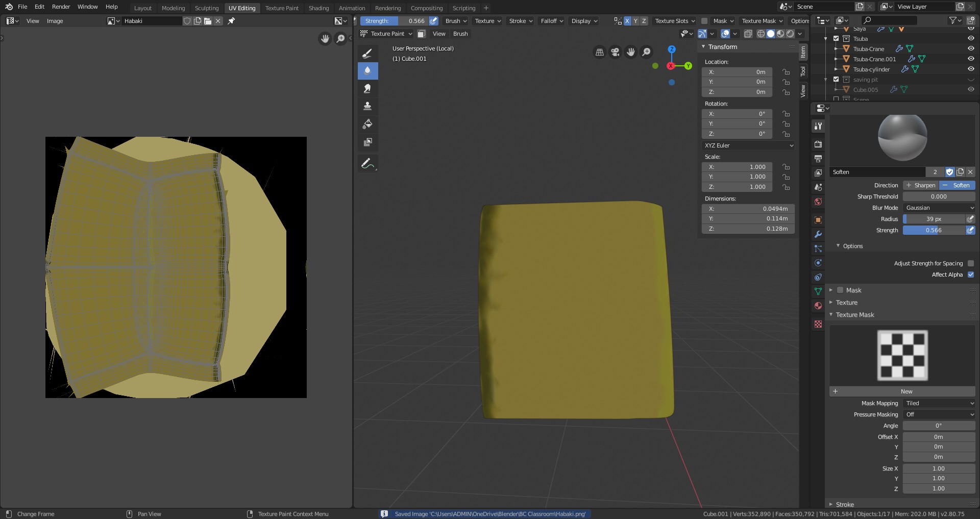The height and width of the screenshot is (519, 980).
Task: Click the zoom magnifier in 3D viewport
Action: (647, 52)
